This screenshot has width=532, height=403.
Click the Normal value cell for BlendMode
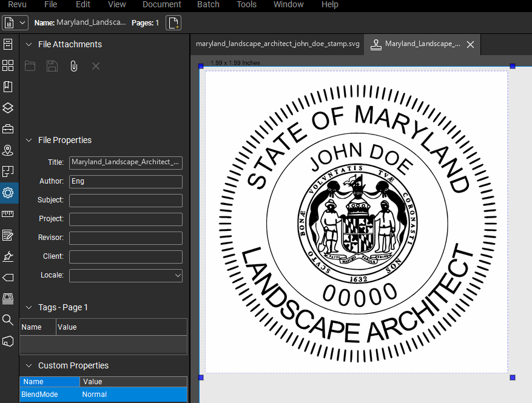point(133,395)
